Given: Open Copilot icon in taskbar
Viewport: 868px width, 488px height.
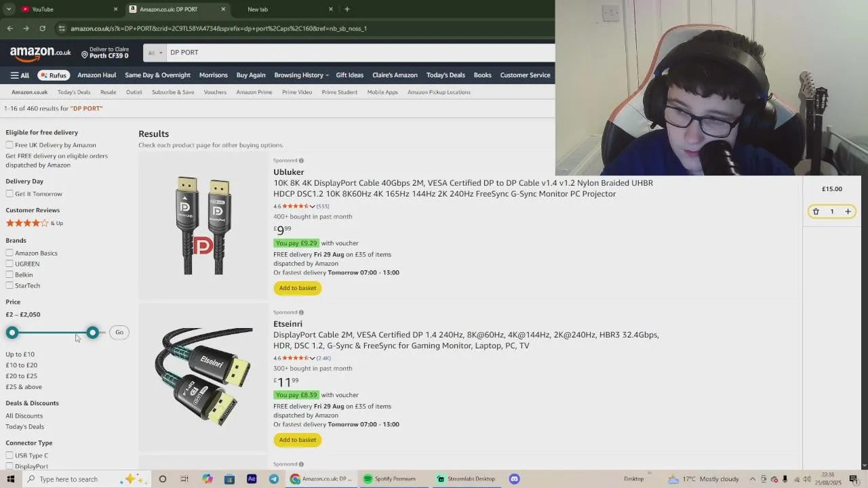Looking at the screenshot, I should click(207, 479).
